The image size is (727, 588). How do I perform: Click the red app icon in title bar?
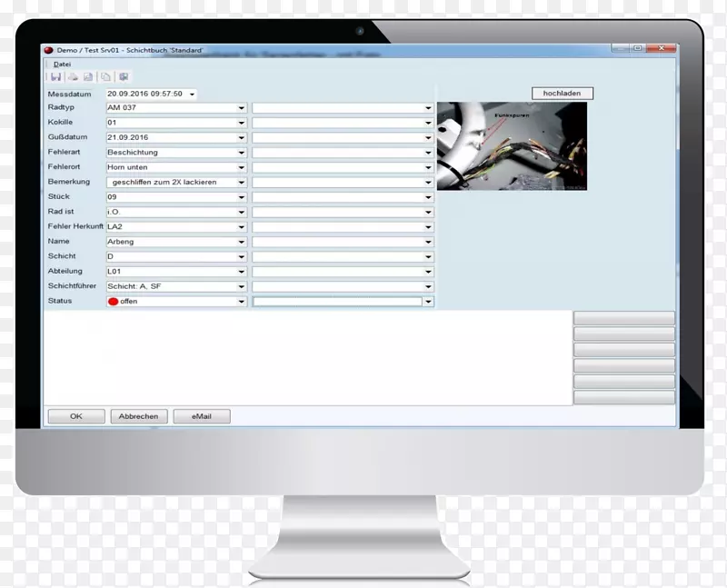pos(50,50)
